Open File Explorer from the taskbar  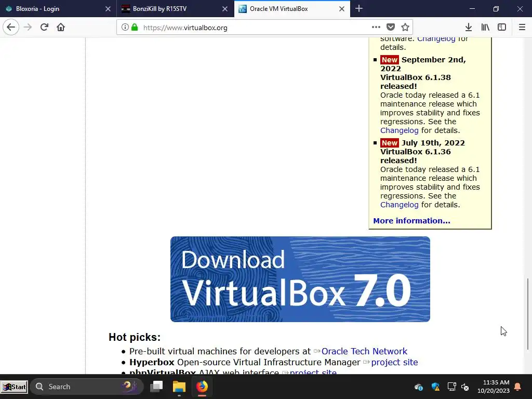(179, 387)
